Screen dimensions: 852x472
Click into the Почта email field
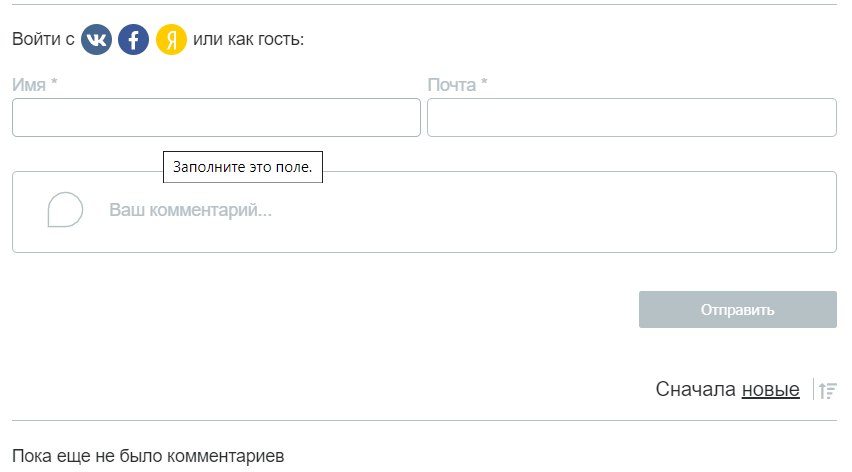631,117
